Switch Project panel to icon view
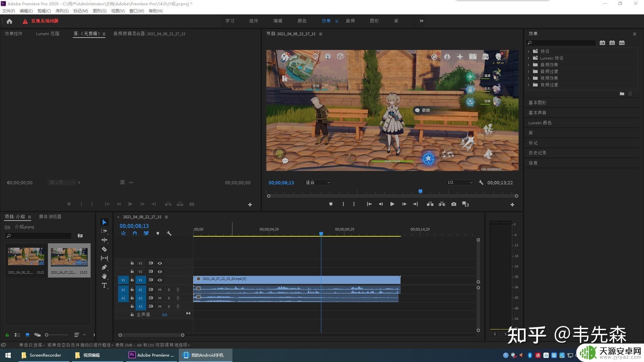 coord(28,335)
